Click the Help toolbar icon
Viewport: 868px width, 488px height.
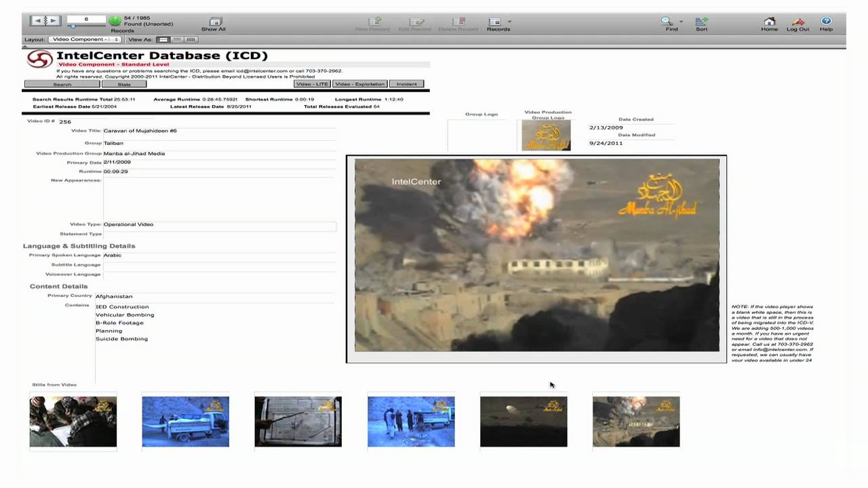[x=826, y=22]
